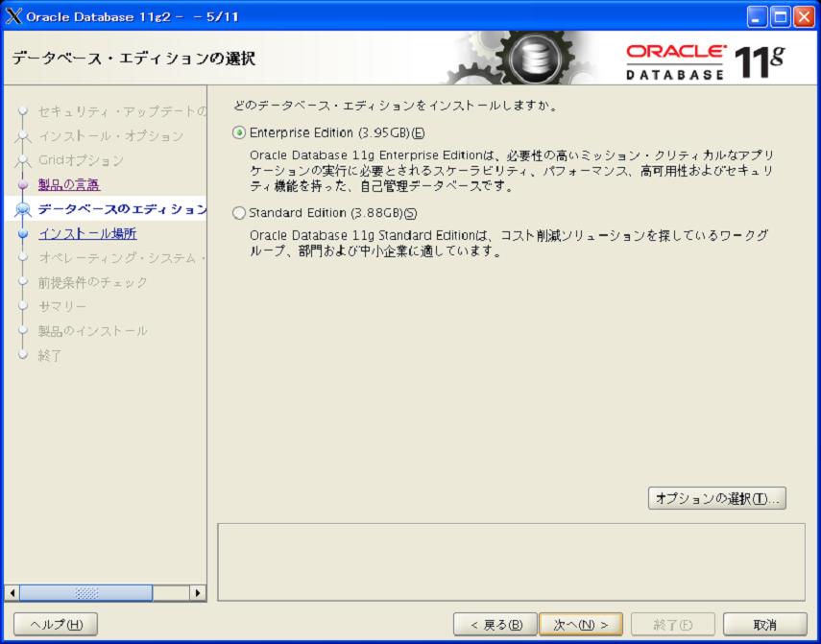The width and height of the screenshot is (821, 644).
Task: Click the step bullet icon beside 製品の言語
Action: pyautogui.click(x=22, y=184)
